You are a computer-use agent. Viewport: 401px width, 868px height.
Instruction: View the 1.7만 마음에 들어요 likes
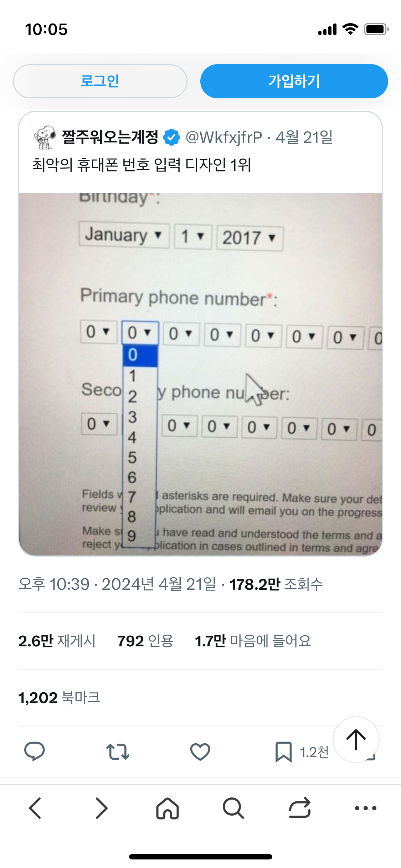click(x=253, y=641)
